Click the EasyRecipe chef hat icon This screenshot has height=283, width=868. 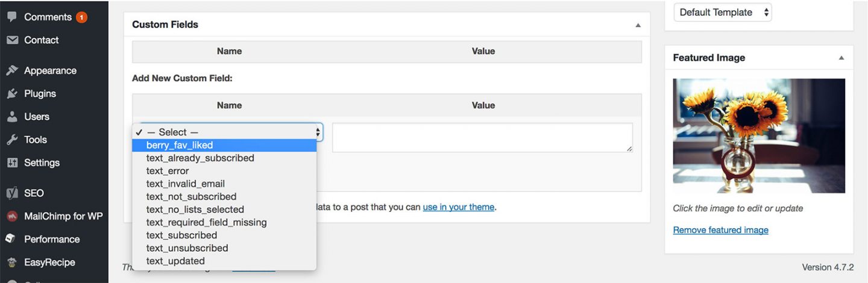tap(11, 263)
